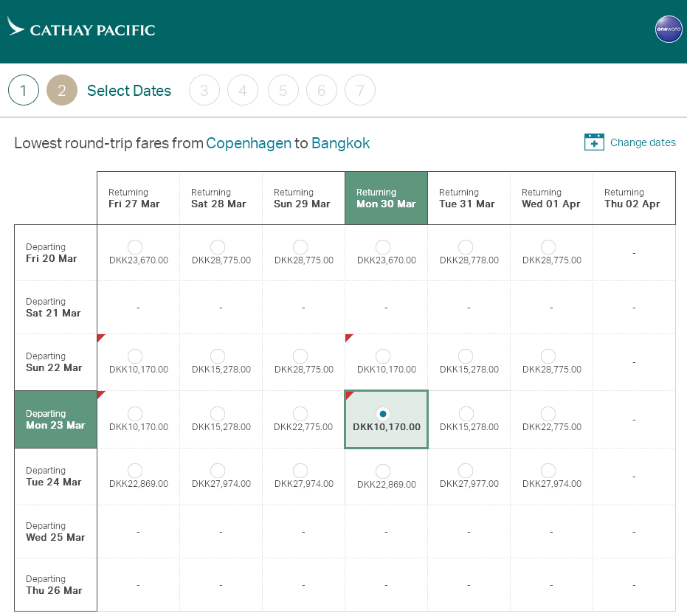
Task: Click the step 3 circle
Action: point(204,91)
